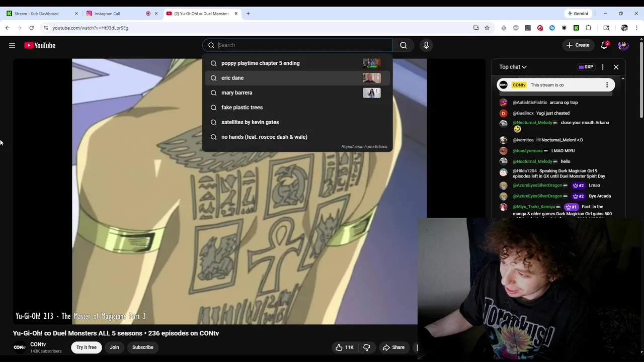Select satellites by kevin gates suggestion

click(x=297, y=122)
